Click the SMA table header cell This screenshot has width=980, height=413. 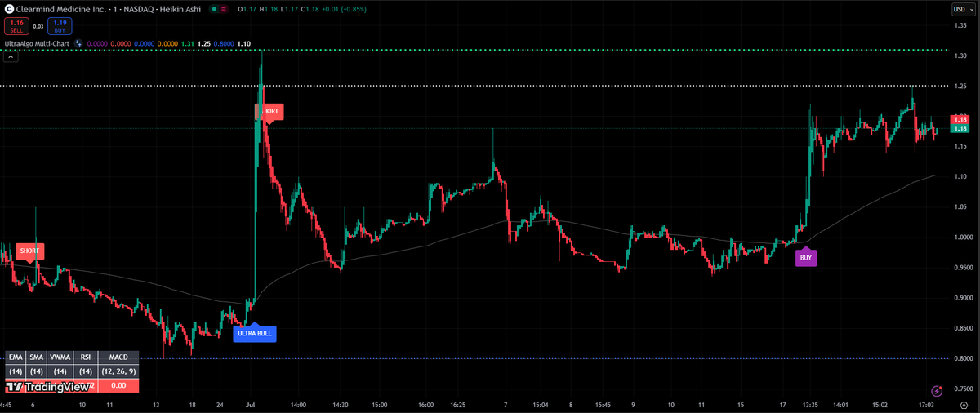coord(36,357)
